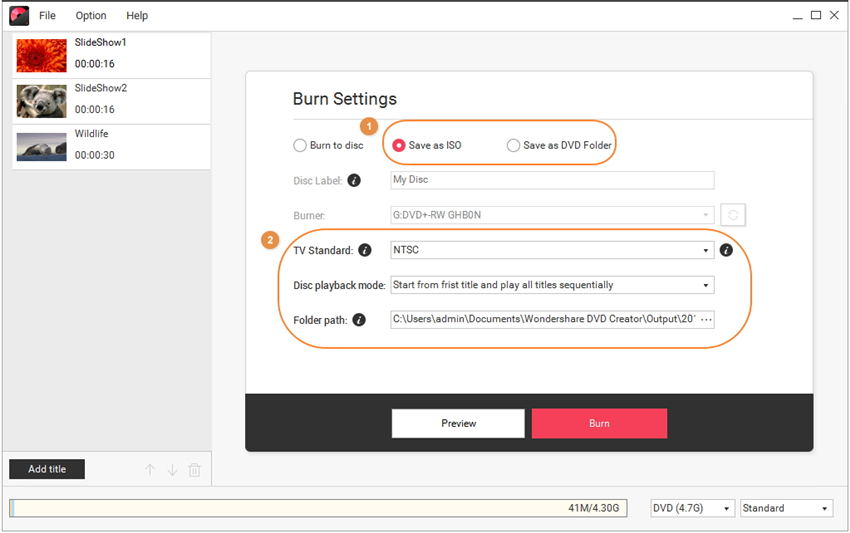The width and height of the screenshot is (850, 533).
Task: Browse folder path with ellipsis button
Action: coord(706,320)
